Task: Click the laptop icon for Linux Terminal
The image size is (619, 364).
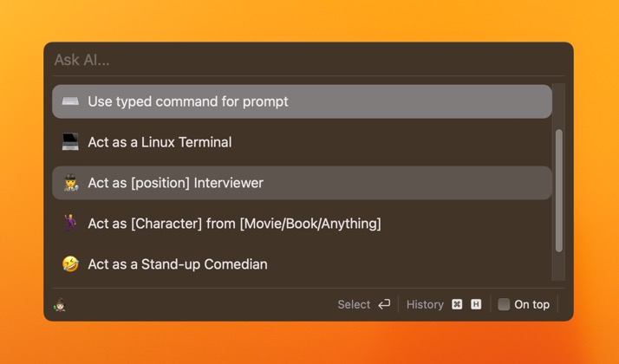Action: coord(70,142)
